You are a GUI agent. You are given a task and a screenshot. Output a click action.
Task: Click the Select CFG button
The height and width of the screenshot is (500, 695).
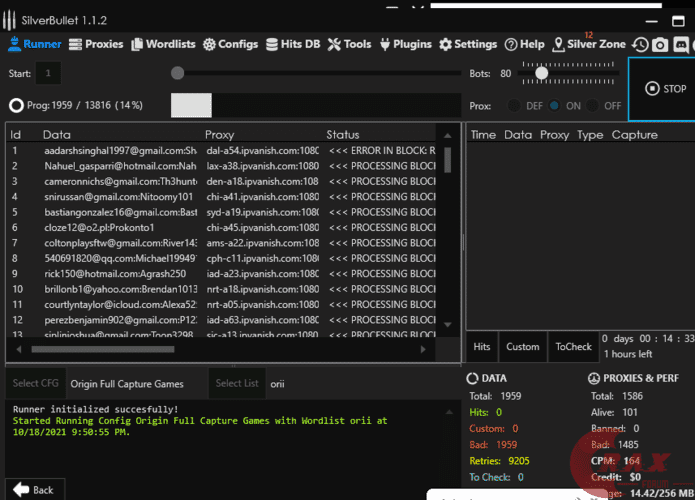(35, 383)
